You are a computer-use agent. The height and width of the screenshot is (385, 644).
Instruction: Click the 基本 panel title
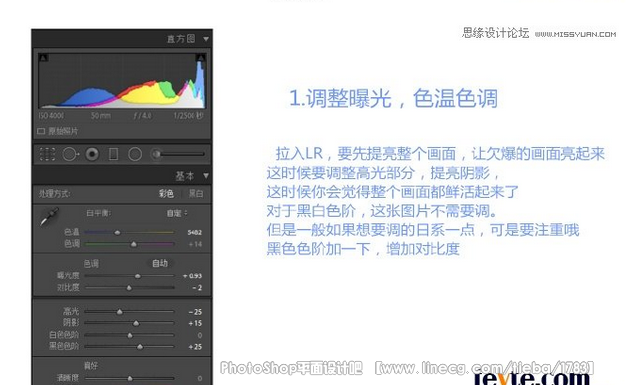[x=184, y=176]
